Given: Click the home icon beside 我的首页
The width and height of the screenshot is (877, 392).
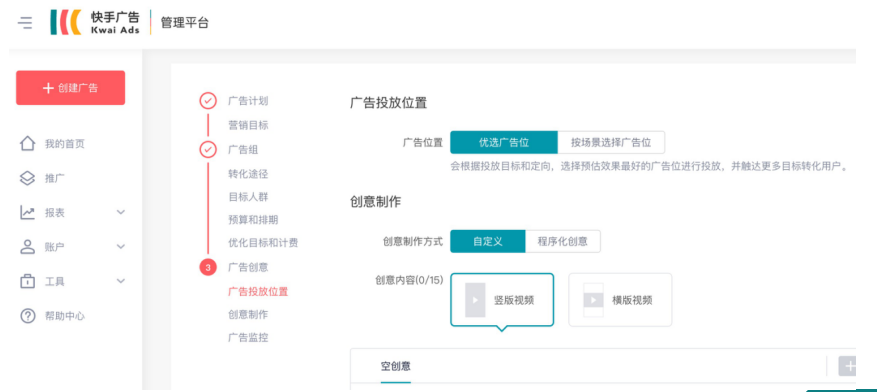Looking at the screenshot, I should tap(27, 143).
